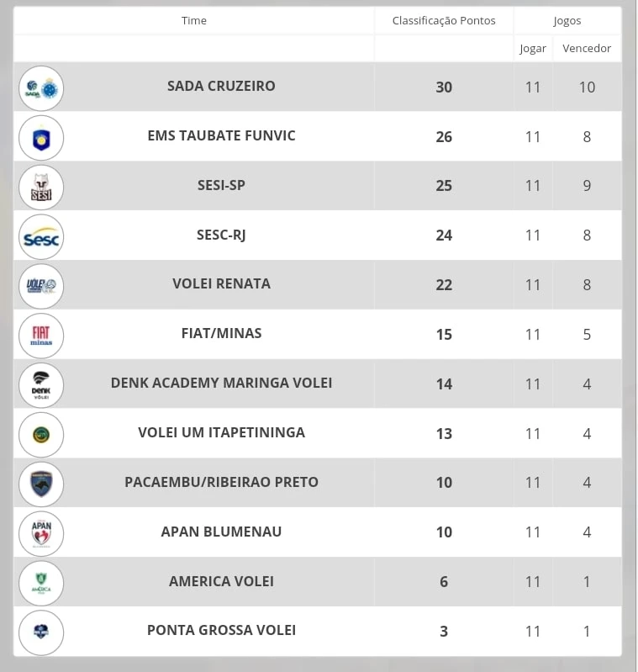This screenshot has height=672, width=638.
Task: Select the Jogar sub-column header
Action: pos(533,49)
